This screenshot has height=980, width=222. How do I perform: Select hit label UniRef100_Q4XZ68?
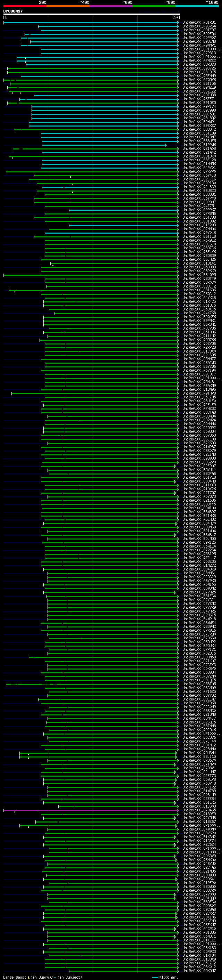(199, 313)
